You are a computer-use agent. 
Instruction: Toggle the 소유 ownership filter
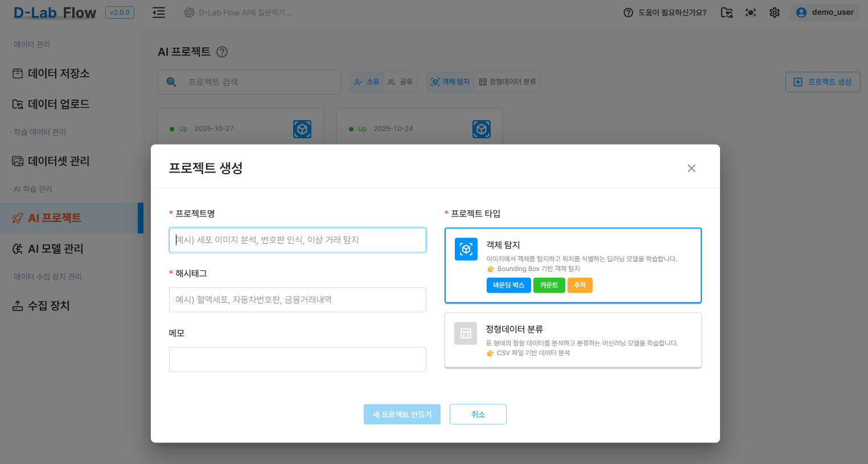pos(367,81)
